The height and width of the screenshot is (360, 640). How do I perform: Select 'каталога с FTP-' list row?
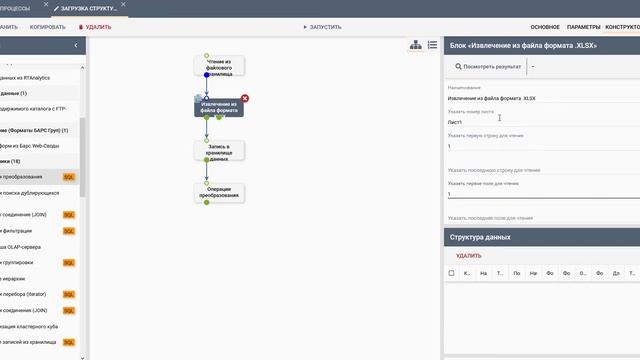click(40, 109)
